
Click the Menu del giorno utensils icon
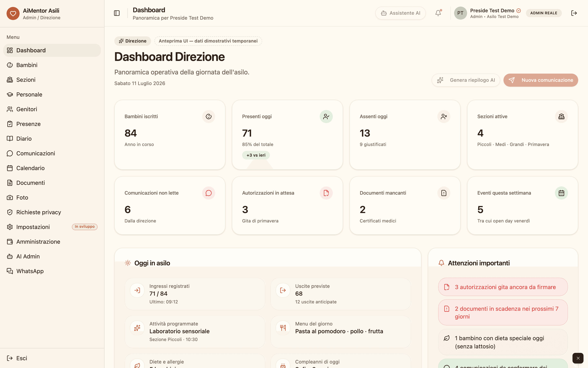[283, 328]
